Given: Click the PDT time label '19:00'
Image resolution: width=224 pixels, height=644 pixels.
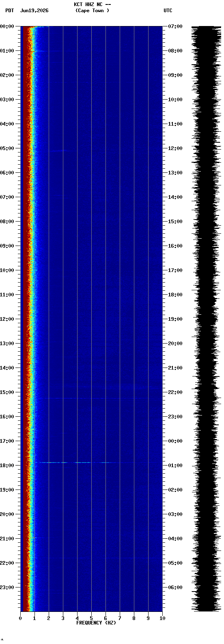Looking at the screenshot, I should pyautogui.click(x=7, y=490).
